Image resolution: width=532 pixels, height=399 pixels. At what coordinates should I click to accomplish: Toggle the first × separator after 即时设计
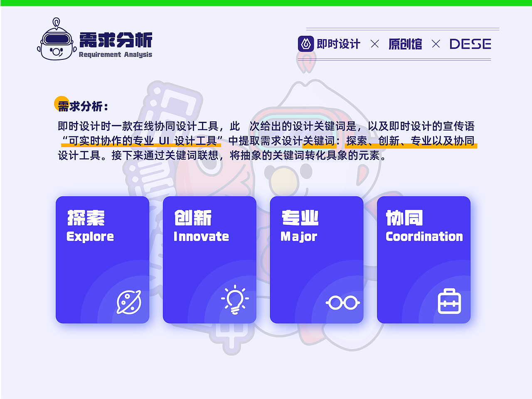click(375, 44)
